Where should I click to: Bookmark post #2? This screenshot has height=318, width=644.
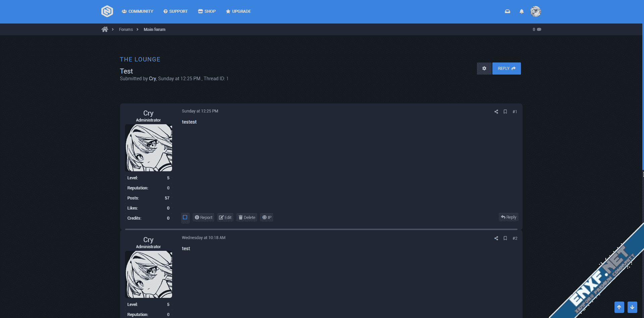(505, 238)
